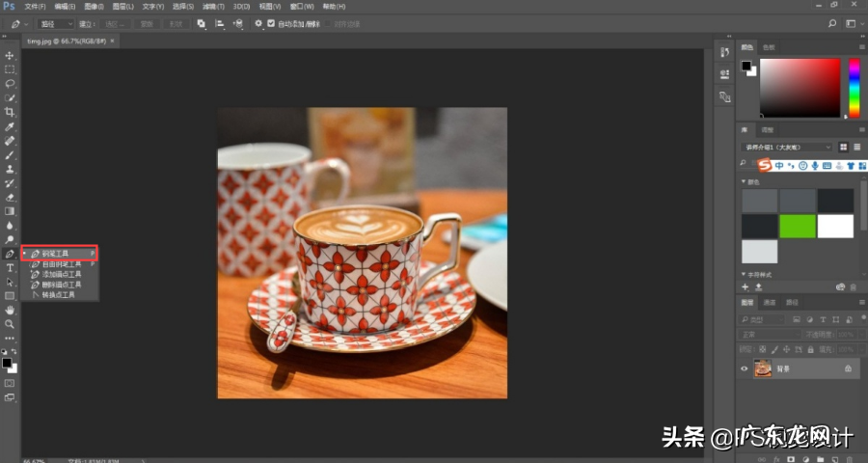
Task: Click the 背景 layer thumbnail
Action: 763,368
